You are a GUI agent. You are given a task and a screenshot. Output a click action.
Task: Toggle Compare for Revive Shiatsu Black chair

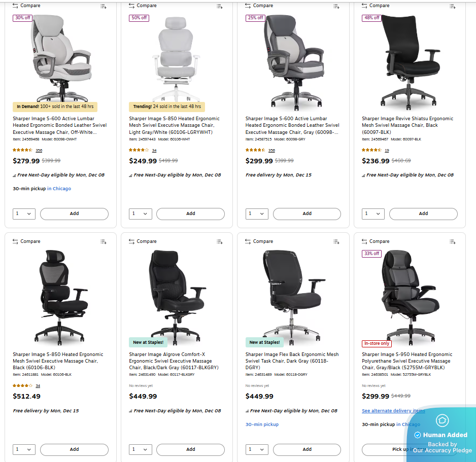pyautogui.click(x=376, y=6)
